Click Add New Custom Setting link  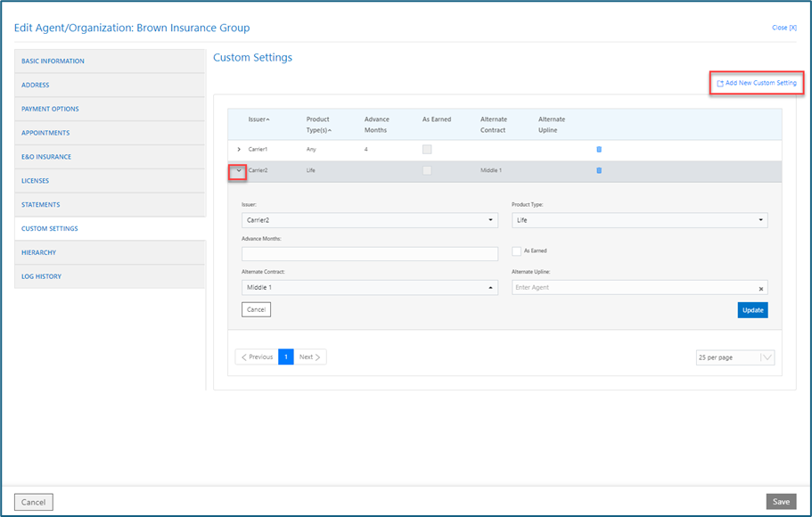click(757, 83)
